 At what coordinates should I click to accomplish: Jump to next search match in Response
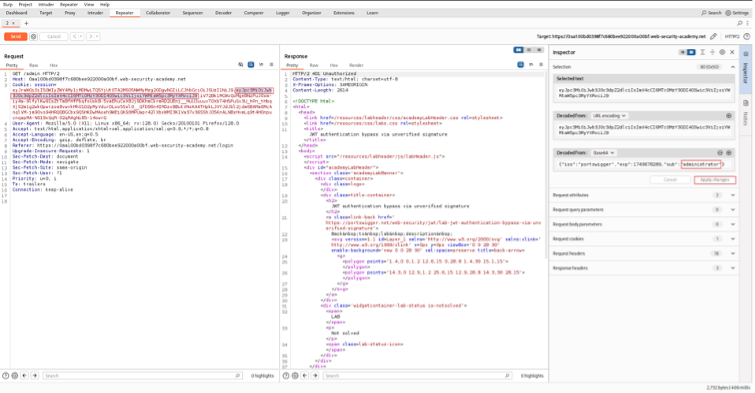pos(315,376)
